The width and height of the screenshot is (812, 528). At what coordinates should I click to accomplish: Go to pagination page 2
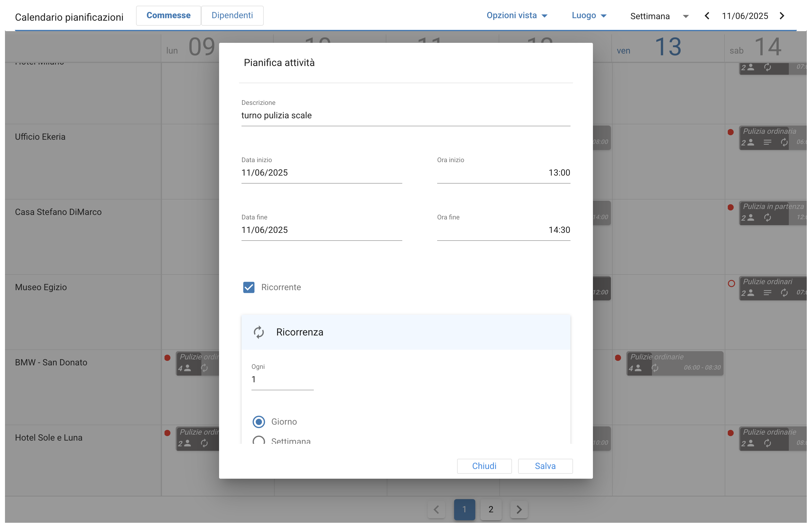[490, 509]
